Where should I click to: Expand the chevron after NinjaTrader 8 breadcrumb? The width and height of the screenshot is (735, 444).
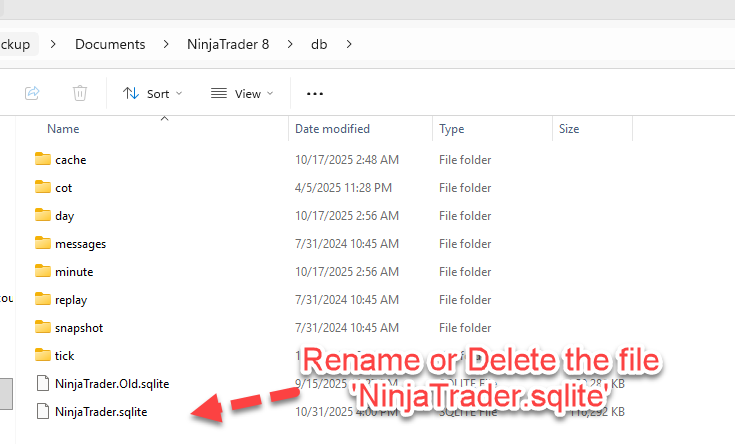point(290,44)
